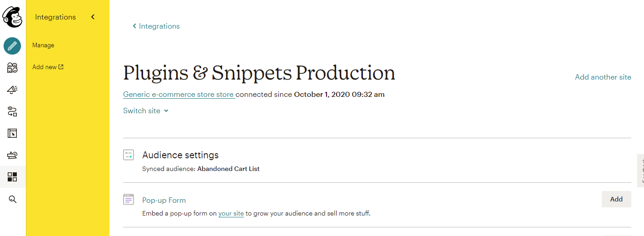Collapse the Integrations side panel
The image size is (644, 236).
[93, 17]
